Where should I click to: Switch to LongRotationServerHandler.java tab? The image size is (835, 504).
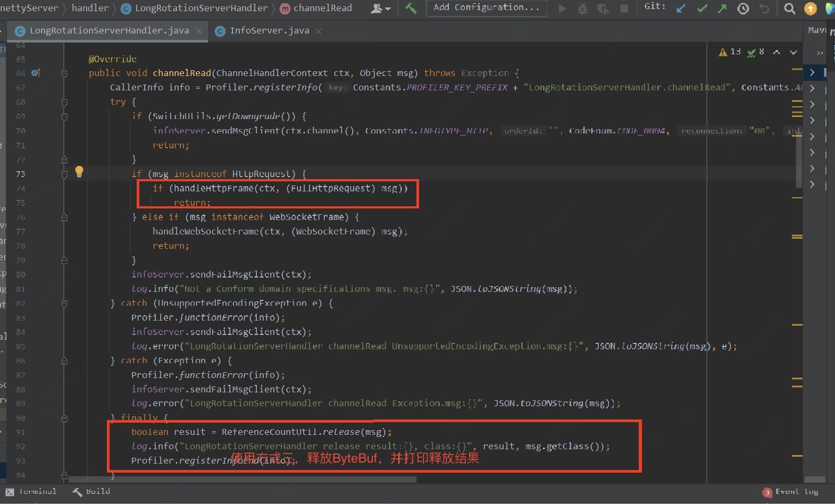click(109, 30)
